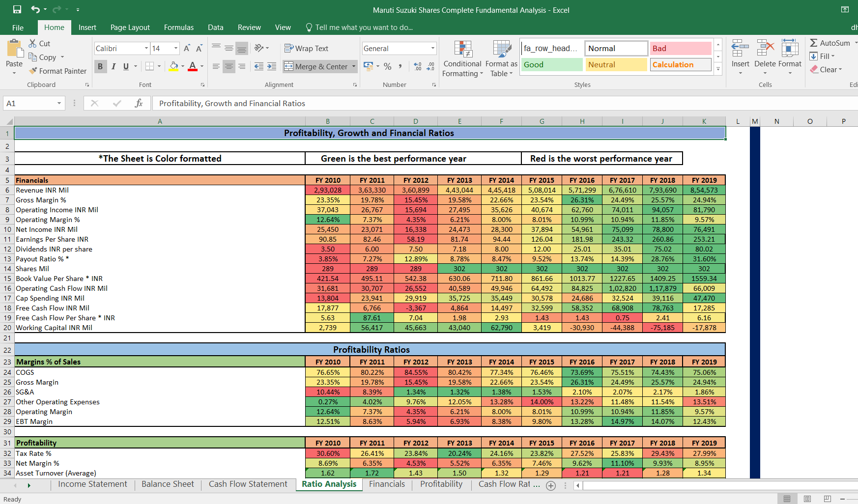Click the Decrease Indent icon
858x504 pixels.
point(259,66)
